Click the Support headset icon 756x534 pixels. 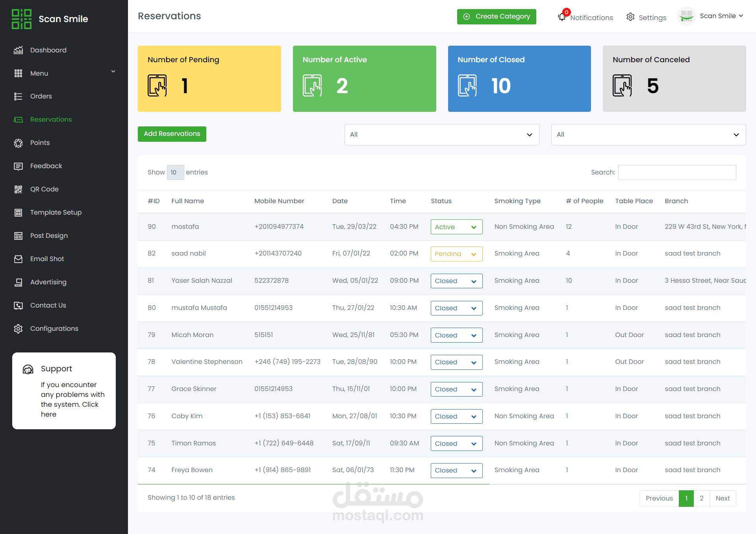click(x=28, y=369)
